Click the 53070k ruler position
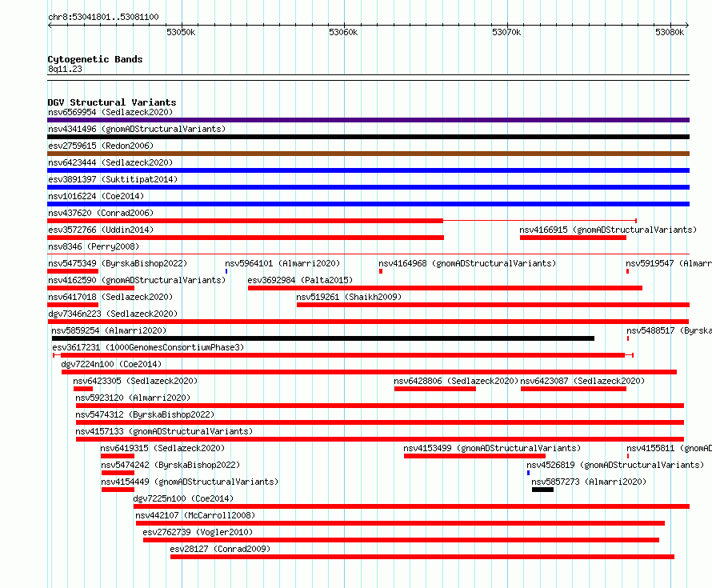This screenshot has width=712, height=588. tap(506, 32)
